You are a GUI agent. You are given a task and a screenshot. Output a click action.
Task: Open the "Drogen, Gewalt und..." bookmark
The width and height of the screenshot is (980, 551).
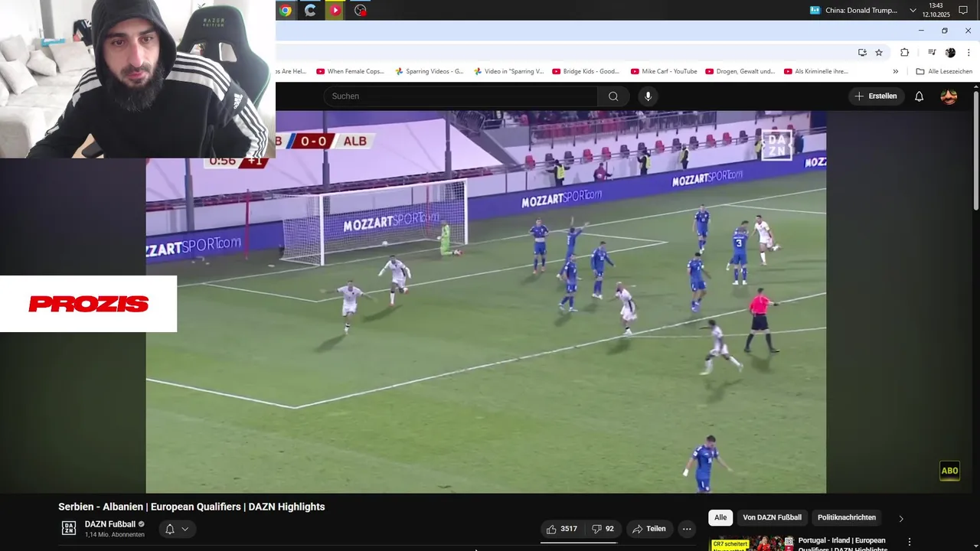[740, 71]
